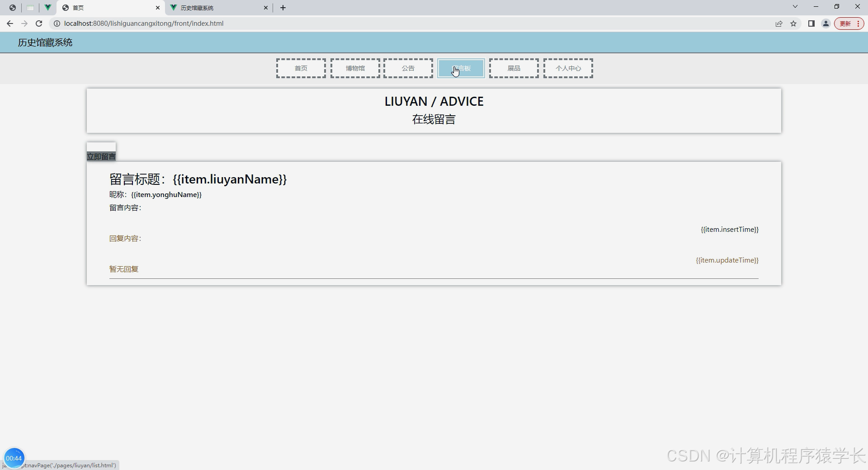The image size is (868, 470).
Task: Go back to the previous page
Action: pos(10,23)
